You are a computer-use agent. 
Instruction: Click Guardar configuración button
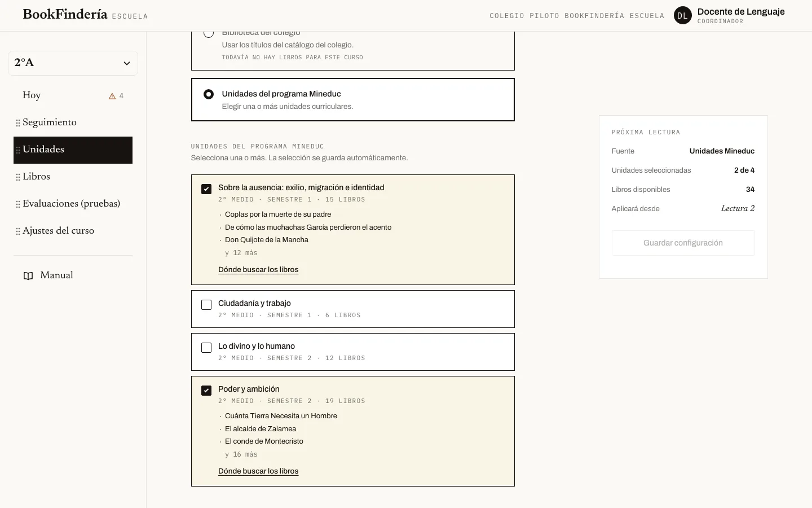click(683, 243)
